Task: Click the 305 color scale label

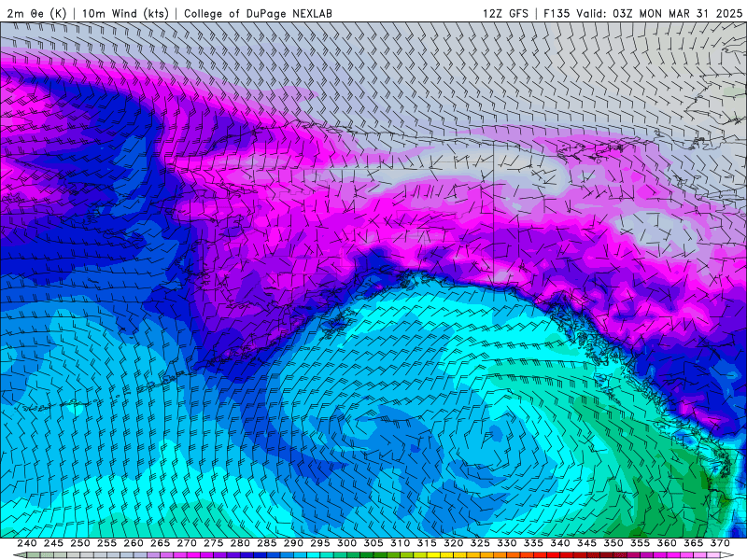Action: pos(373,543)
